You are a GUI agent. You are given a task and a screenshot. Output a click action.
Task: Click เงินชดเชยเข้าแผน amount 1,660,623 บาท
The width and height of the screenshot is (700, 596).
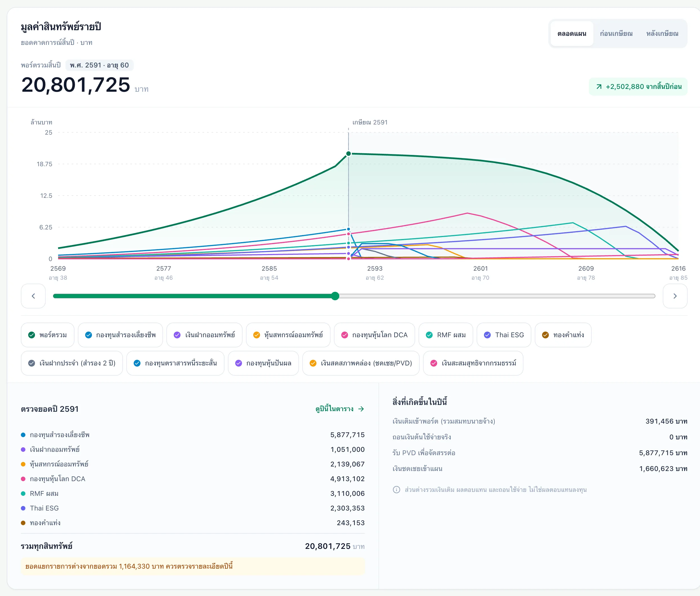(x=663, y=469)
